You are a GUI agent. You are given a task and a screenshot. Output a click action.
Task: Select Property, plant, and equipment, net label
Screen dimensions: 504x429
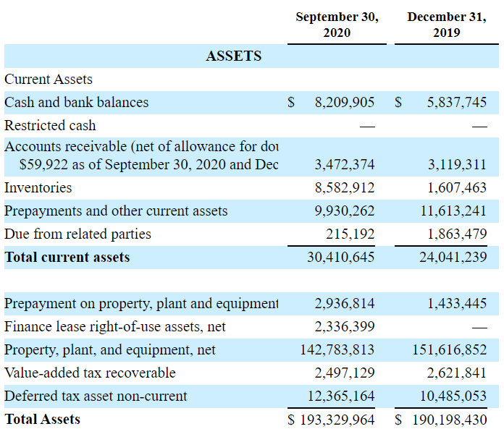pos(110,349)
